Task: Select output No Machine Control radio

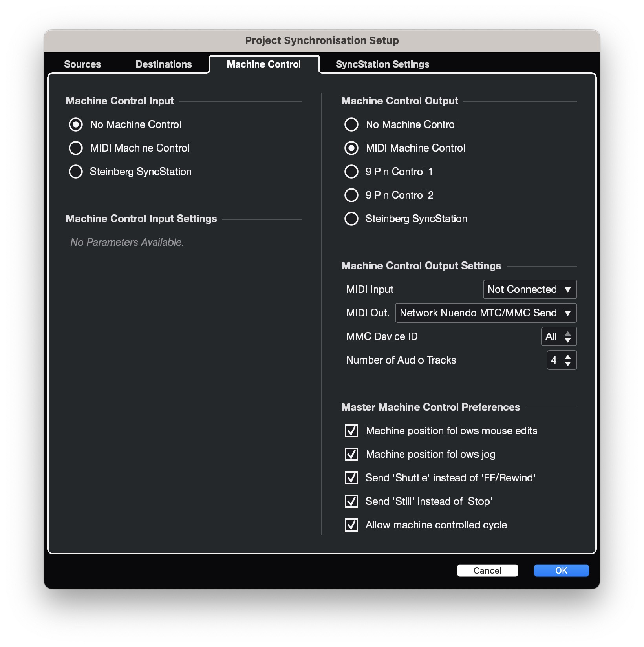Action: [351, 124]
